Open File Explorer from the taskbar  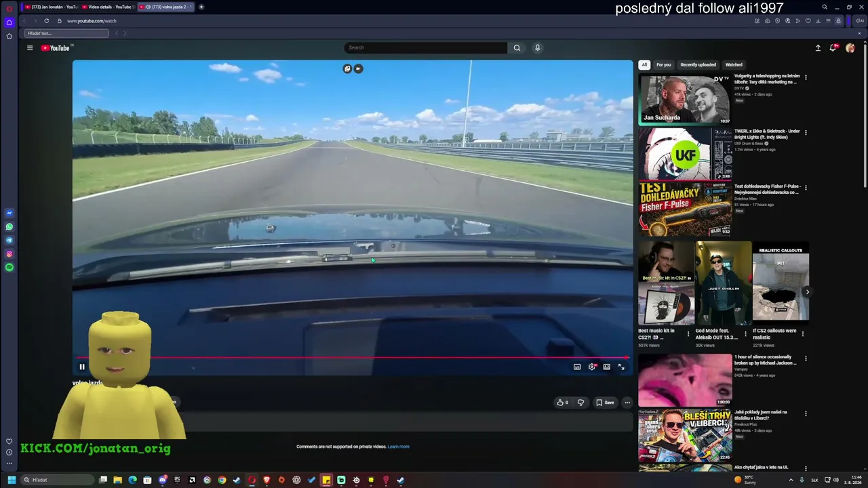(117, 480)
